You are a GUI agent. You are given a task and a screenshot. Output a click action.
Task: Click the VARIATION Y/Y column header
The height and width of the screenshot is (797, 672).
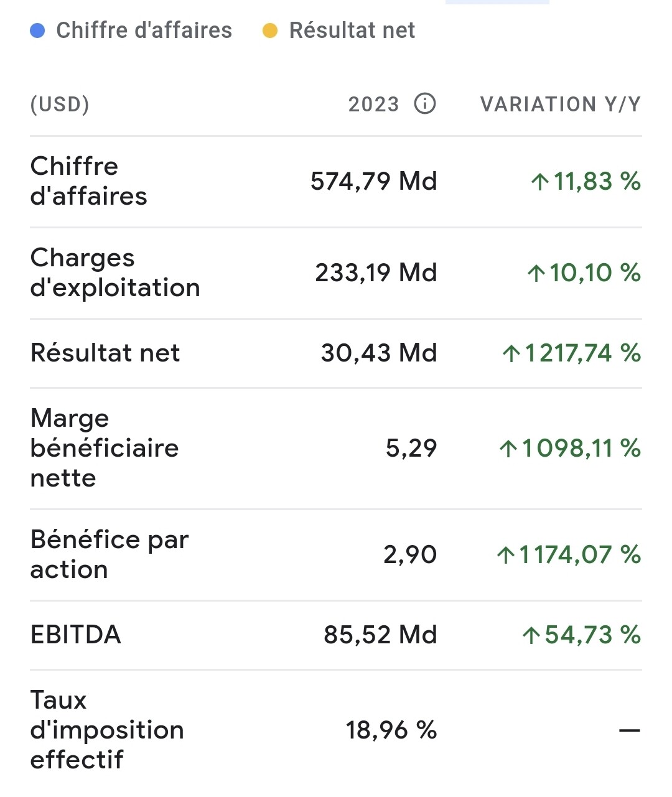561,104
